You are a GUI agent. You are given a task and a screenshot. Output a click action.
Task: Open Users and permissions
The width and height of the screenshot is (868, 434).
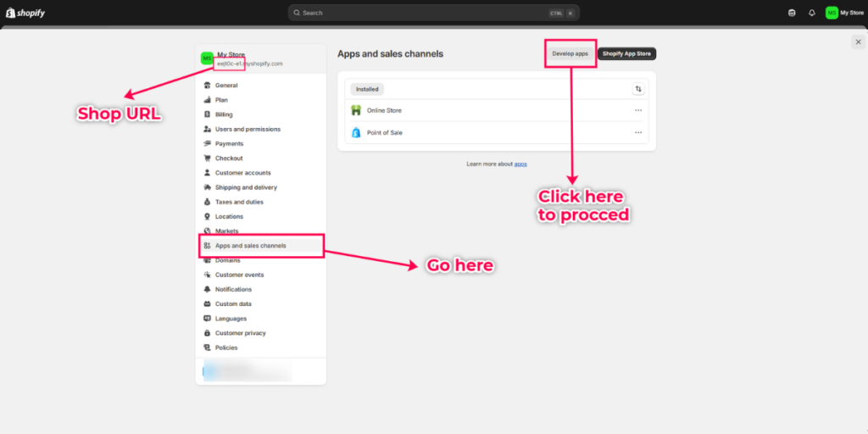point(261,129)
